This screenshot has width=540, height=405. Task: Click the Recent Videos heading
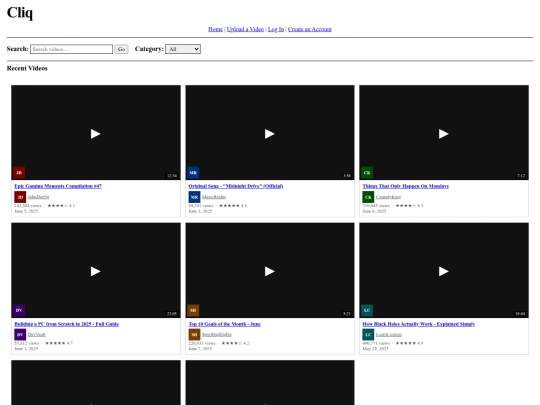27,68
